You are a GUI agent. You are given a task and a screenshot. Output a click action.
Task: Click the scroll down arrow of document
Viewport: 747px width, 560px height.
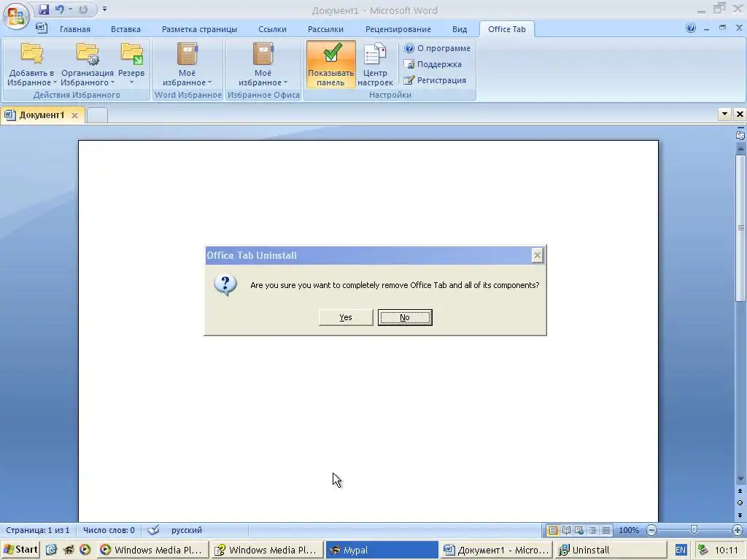click(740, 478)
